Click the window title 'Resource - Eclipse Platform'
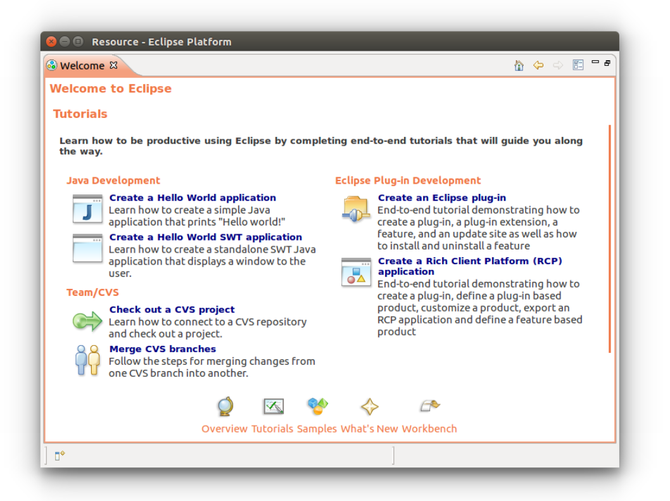Viewport: 670px width, 501px height. 162,42
